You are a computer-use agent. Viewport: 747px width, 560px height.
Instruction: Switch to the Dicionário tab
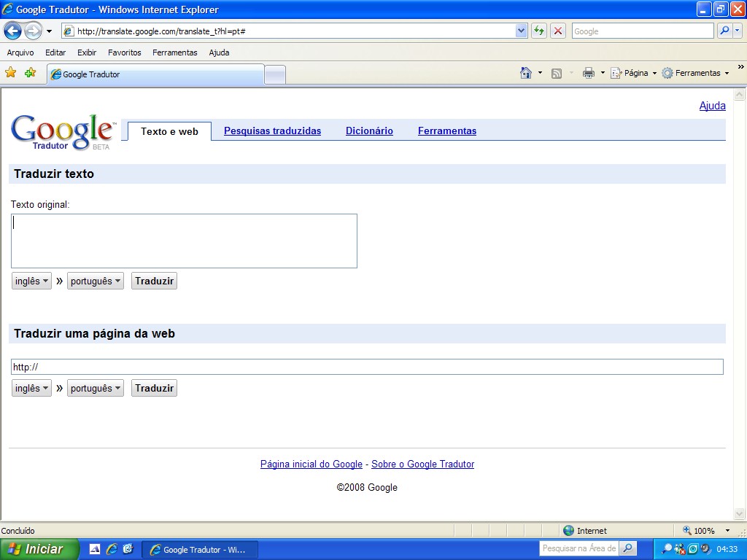[x=369, y=131]
